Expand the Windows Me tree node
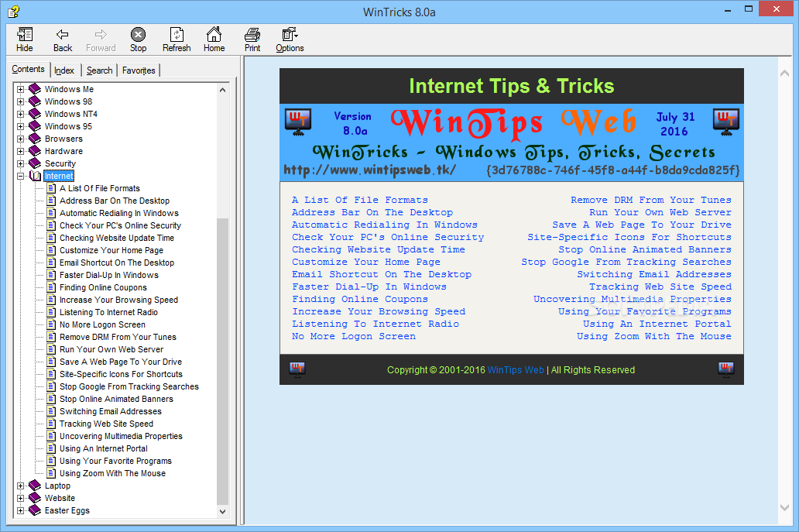799x532 pixels. pos(20,89)
